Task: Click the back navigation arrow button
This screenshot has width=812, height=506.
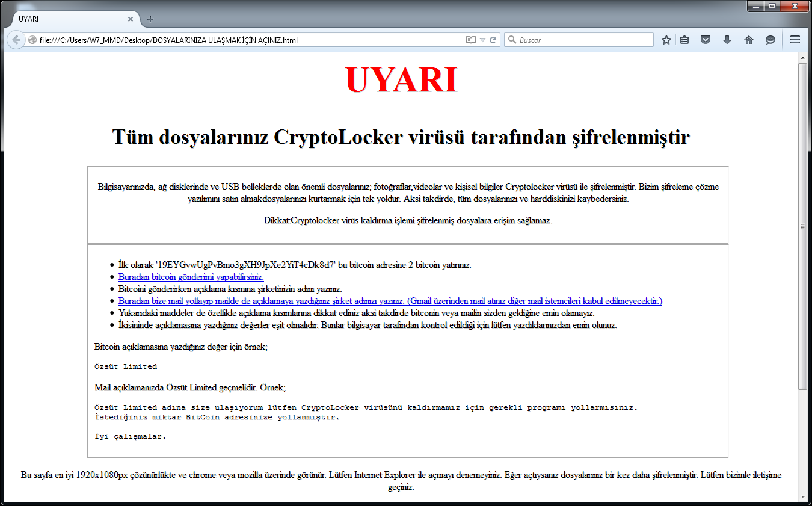Action: (16, 40)
